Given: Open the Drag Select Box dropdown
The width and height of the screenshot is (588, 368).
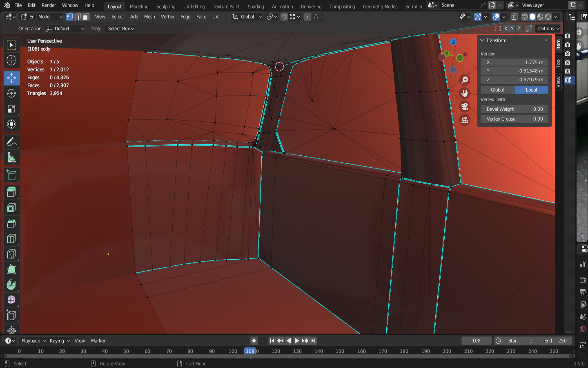Looking at the screenshot, I should pyautogui.click(x=120, y=29).
